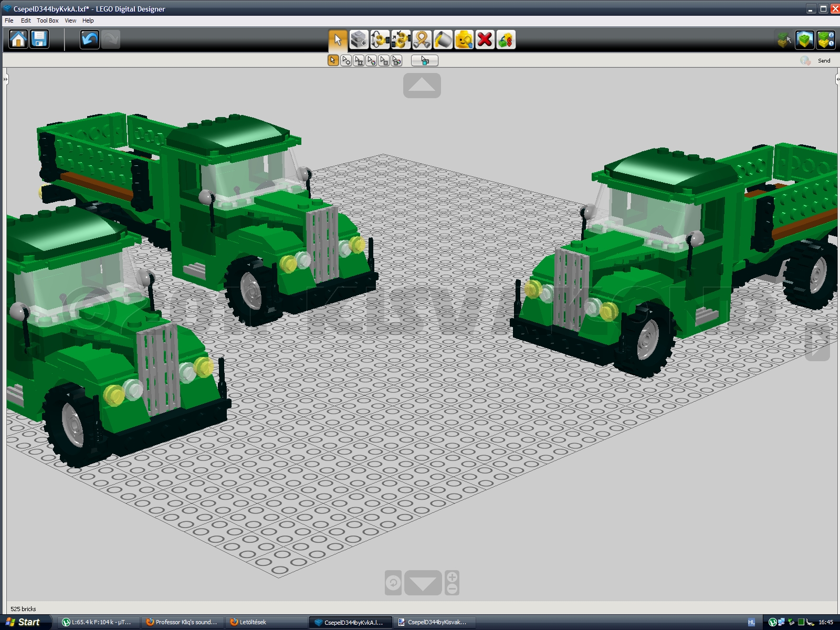Choose shape selection sub-tool
Viewport: 840px width, 630px height.
click(384, 60)
